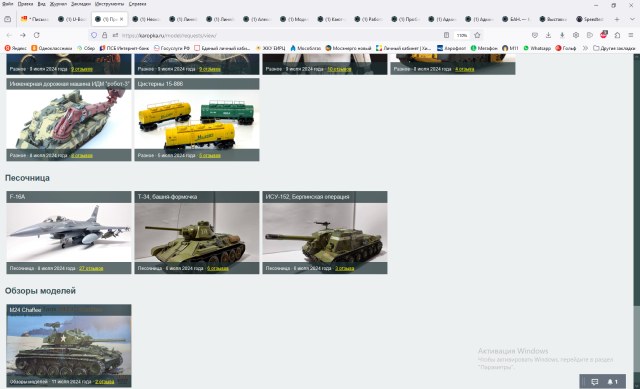Open the ПСБ Интернет-банк bookmark
Viewport: 640px width, 389px height.
coord(124,48)
